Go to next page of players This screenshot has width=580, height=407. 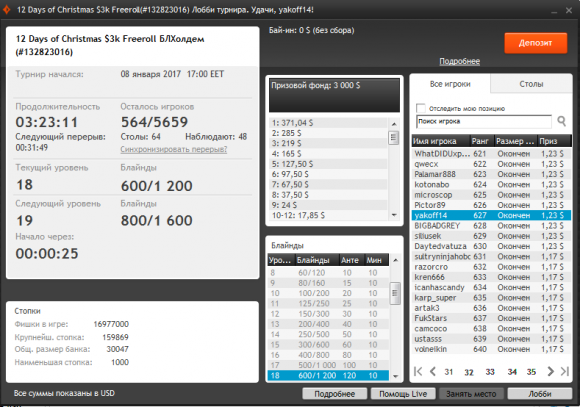click(550, 371)
